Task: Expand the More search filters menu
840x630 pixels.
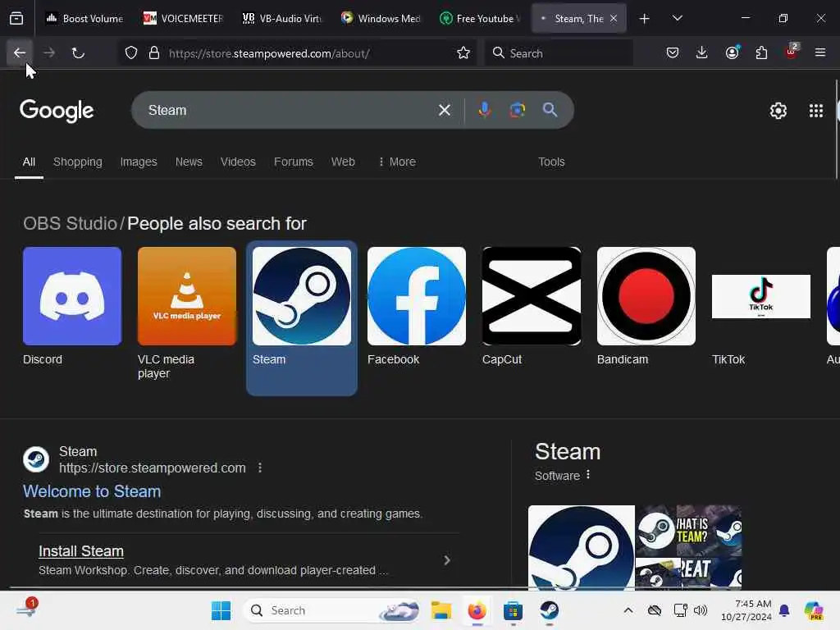Action: (x=396, y=162)
